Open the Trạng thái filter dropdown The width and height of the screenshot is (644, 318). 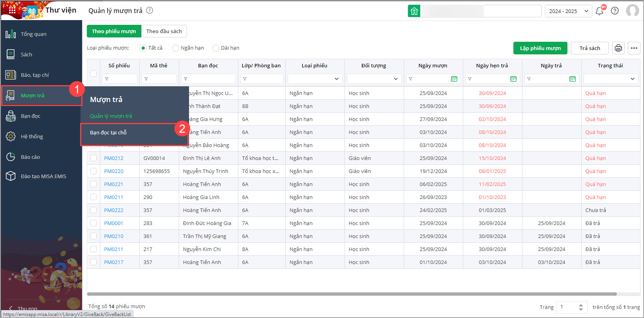click(x=611, y=79)
